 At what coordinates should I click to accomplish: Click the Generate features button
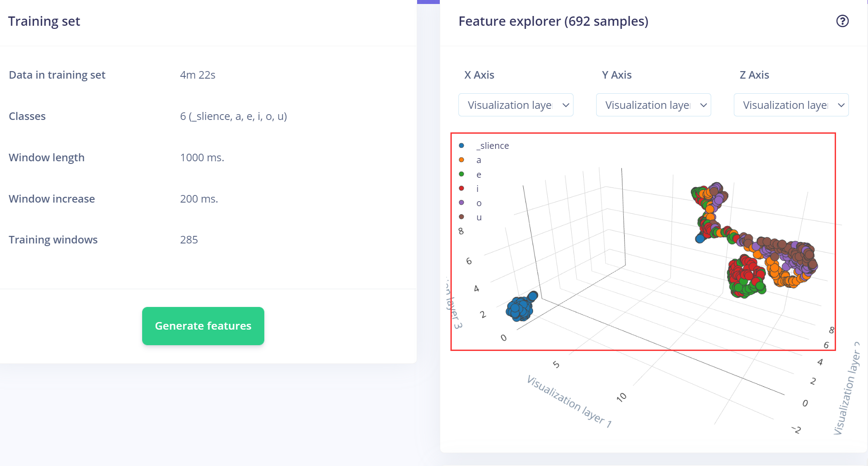point(203,326)
